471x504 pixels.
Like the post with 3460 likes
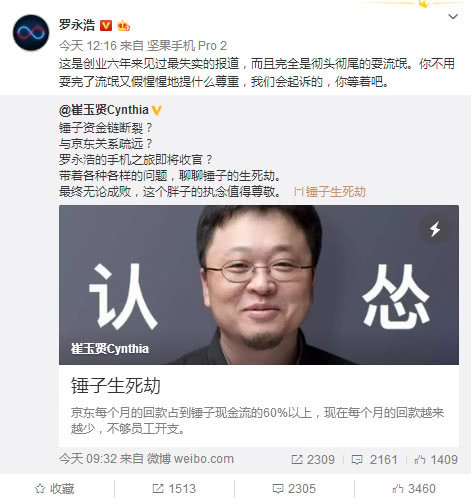(x=414, y=489)
